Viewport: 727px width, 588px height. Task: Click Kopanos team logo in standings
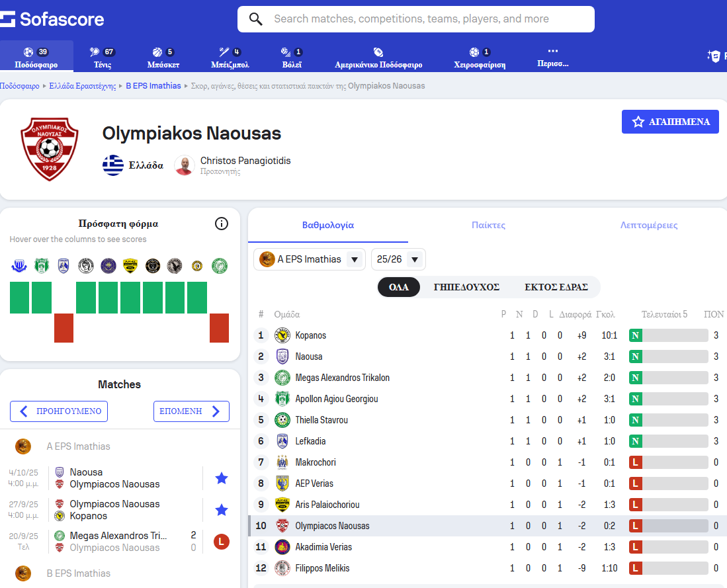(x=282, y=335)
